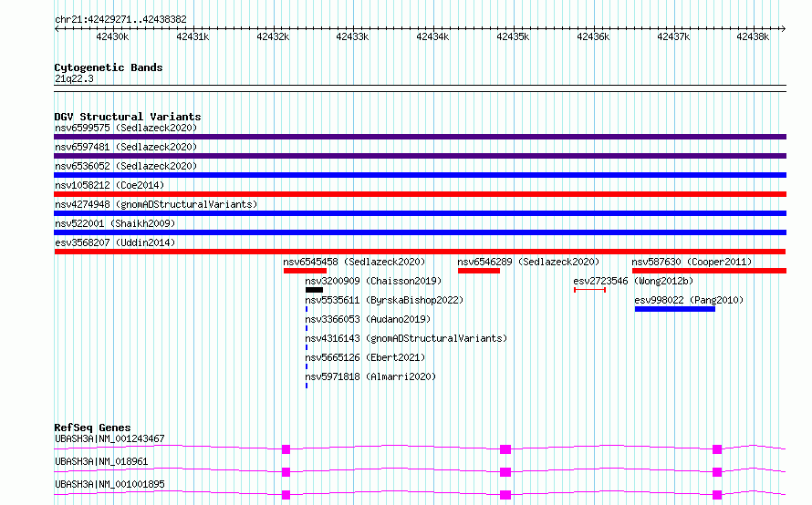
Task: Click middle magenta exon of NM_018961
Action: point(505,472)
